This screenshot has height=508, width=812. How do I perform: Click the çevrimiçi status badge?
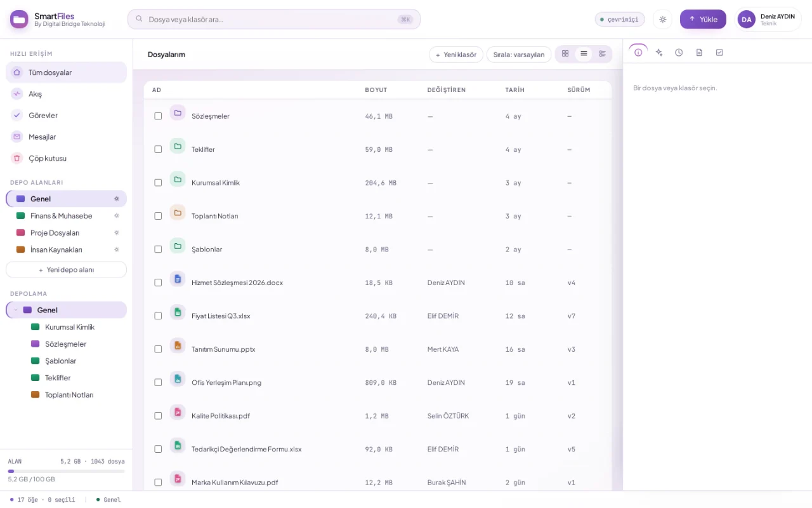click(620, 19)
